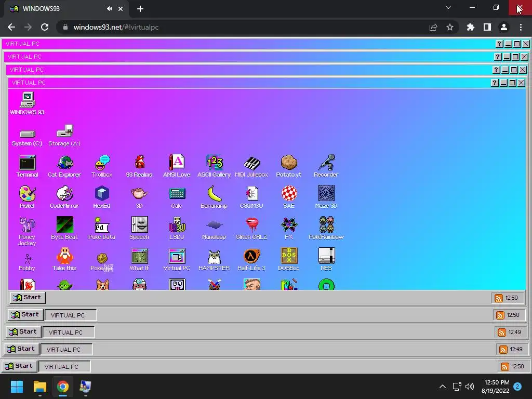Launch SAE checkered ball icon
The height and width of the screenshot is (399, 532).
(289, 197)
